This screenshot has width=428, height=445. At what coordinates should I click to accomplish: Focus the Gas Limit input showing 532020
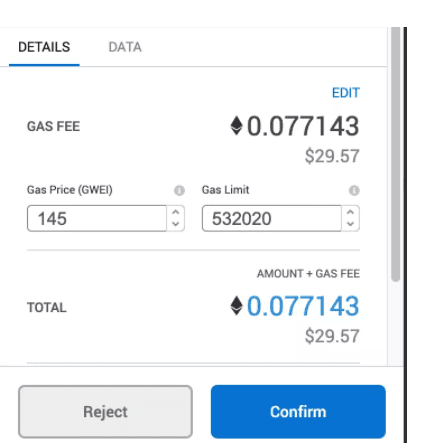tap(272, 218)
